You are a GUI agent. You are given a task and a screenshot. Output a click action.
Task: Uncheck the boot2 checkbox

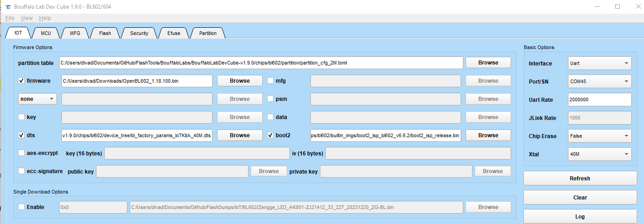coord(270,135)
